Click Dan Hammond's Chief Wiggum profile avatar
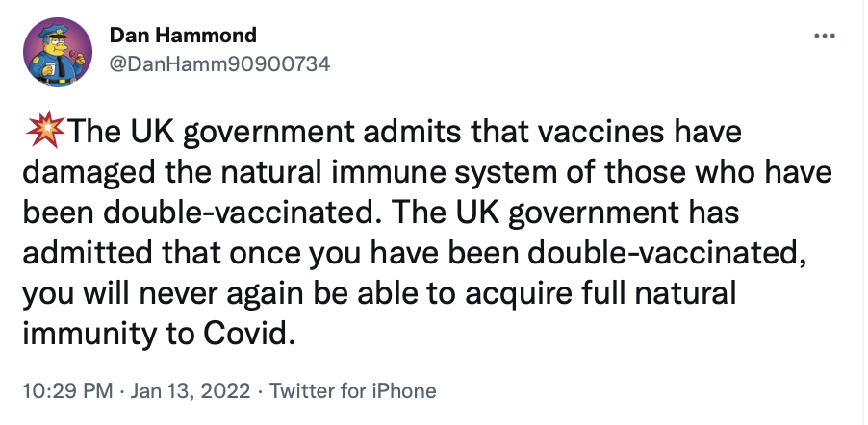The image size is (868, 425). point(57,52)
